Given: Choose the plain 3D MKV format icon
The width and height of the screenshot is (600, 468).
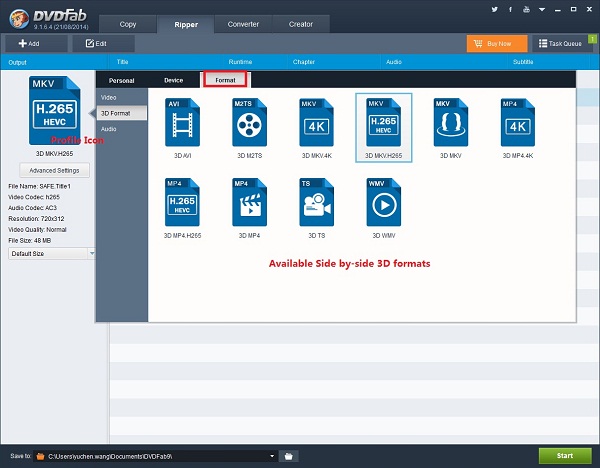Looking at the screenshot, I should (x=451, y=122).
